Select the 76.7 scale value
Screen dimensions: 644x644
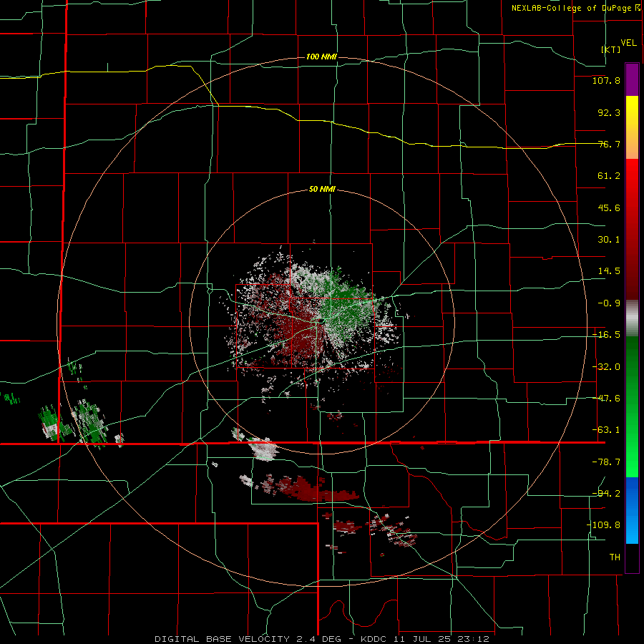609,144
